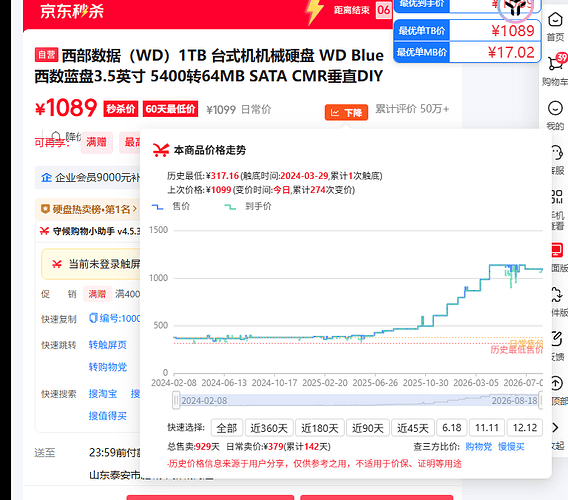Click the 企业会员9000元补 banner
Image resolution: width=568 pixels, height=500 pixels.
click(89, 178)
